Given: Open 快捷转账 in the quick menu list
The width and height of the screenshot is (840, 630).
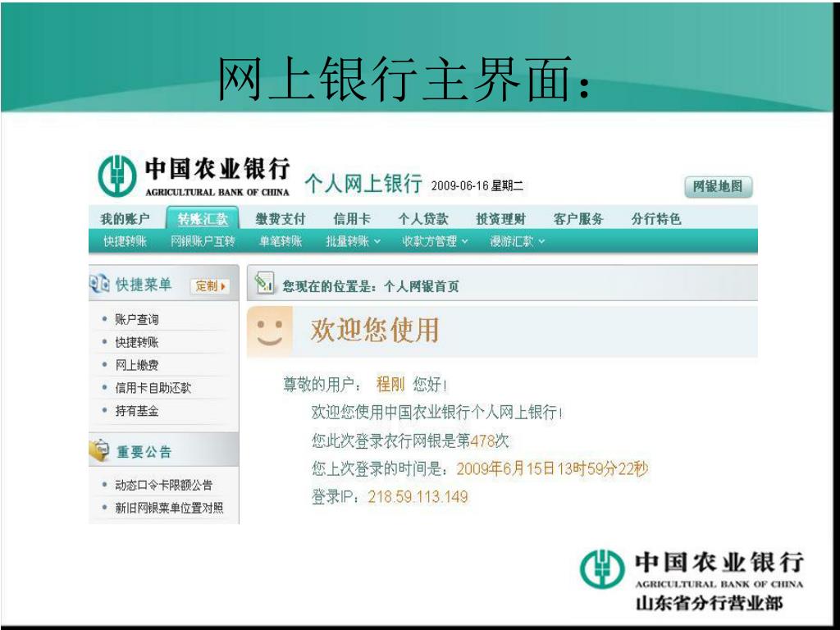Looking at the screenshot, I should coord(137,342).
